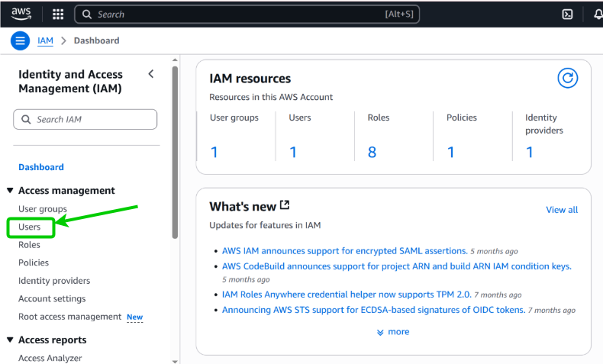Open Roles in the sidebar
The width and height of the screenshot is (603, 364).
(x=29, y=244)
